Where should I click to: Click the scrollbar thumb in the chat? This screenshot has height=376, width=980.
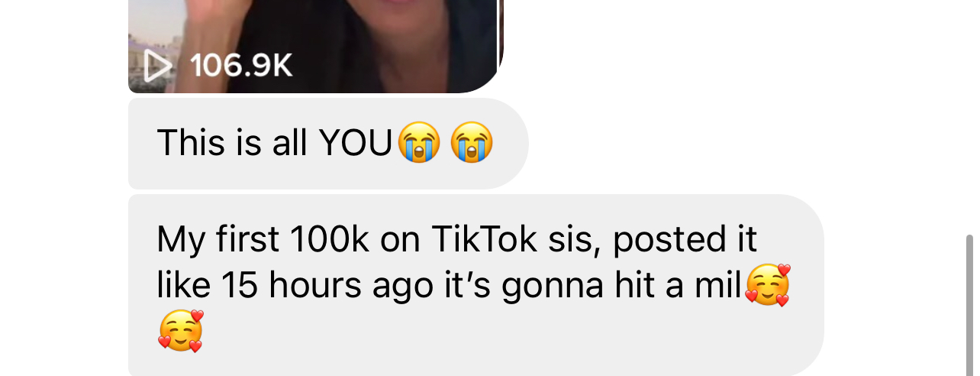[970, 306]
